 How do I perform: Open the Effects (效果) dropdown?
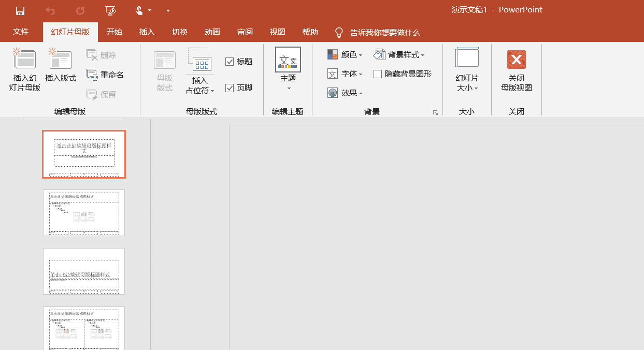[345, 93]
